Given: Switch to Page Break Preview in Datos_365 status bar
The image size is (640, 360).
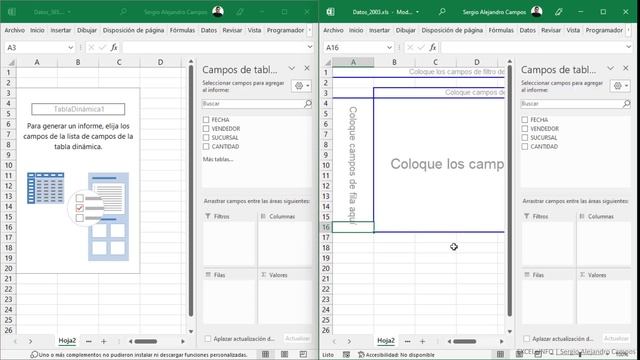Looking at the screenshot, I should click(303, 354).
